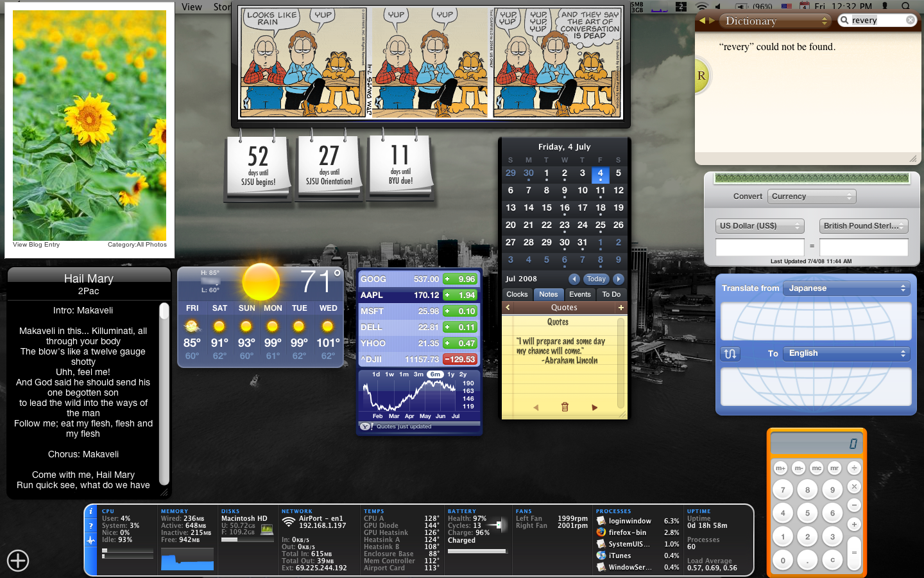Clear the Dictionary search field with the X

click(x=910, y=20)
